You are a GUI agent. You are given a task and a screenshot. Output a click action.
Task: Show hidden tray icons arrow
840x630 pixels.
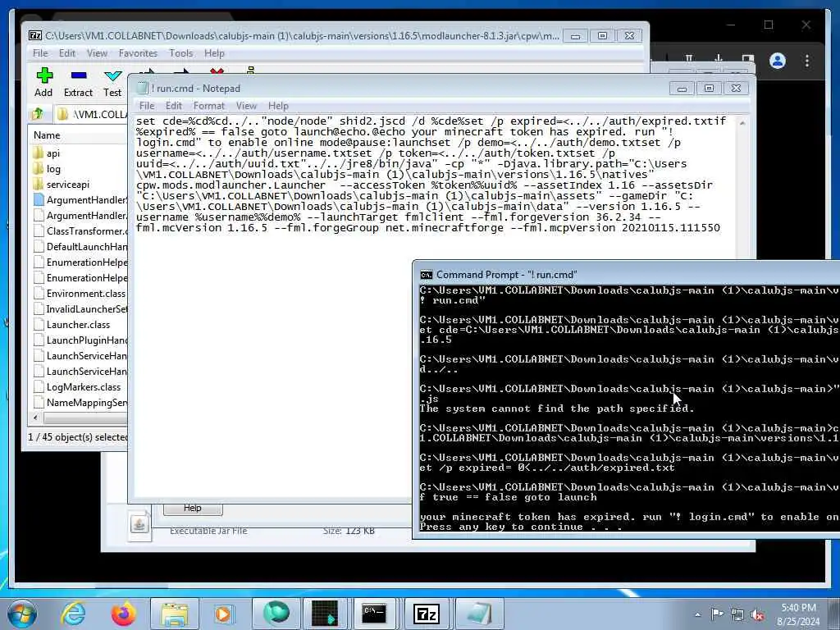(697, 614)
